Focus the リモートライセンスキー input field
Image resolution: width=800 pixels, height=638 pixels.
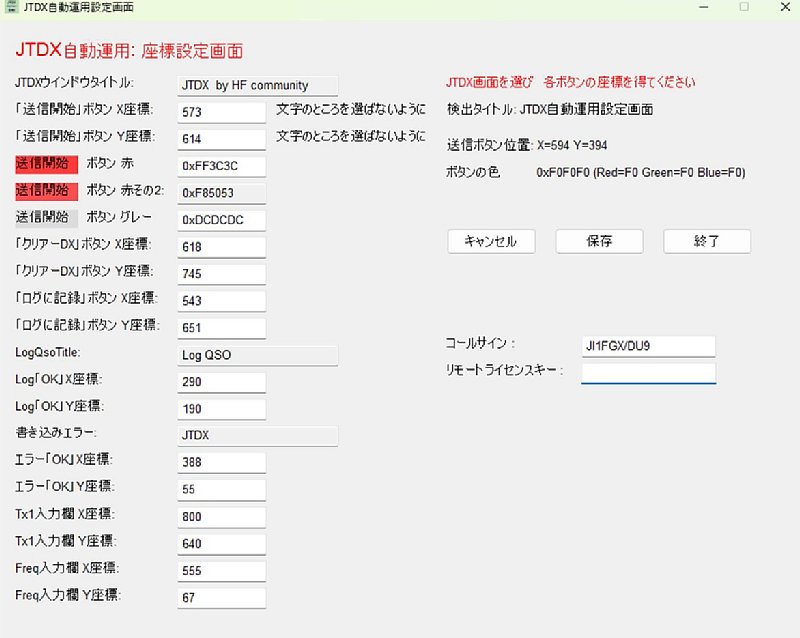(x=648, y=372)
